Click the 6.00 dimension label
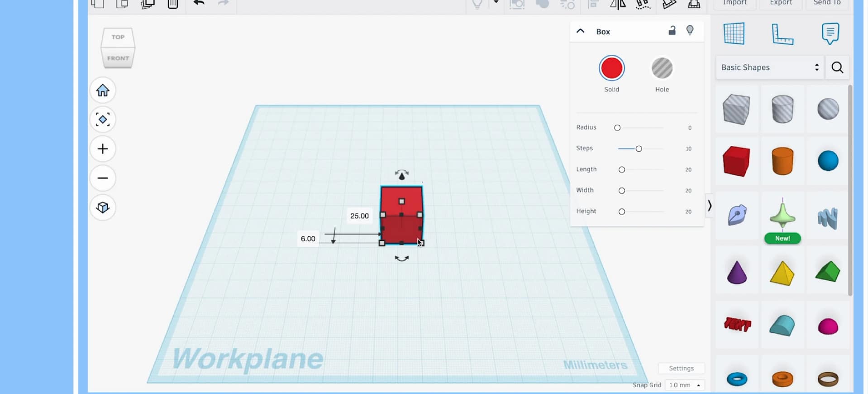The height and width of the screenshot is (394, 868). pos(308,239)
